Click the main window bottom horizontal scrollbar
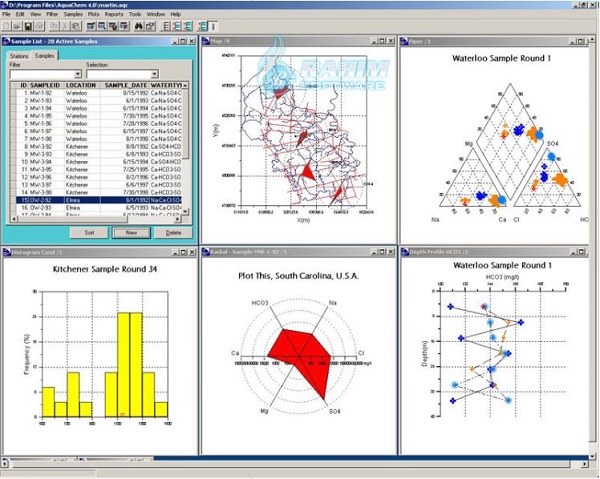Screen dimensions: 600x479 (x=295, y=464)
